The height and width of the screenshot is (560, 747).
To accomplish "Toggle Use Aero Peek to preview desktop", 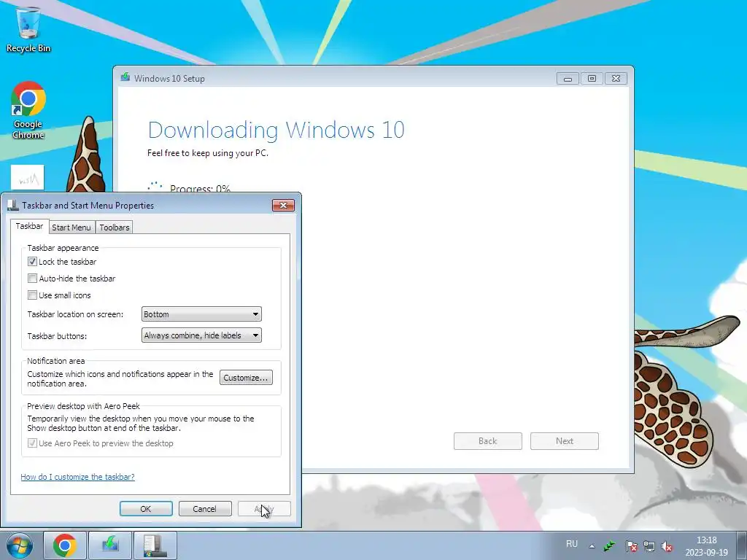I will tap(32, 443).
